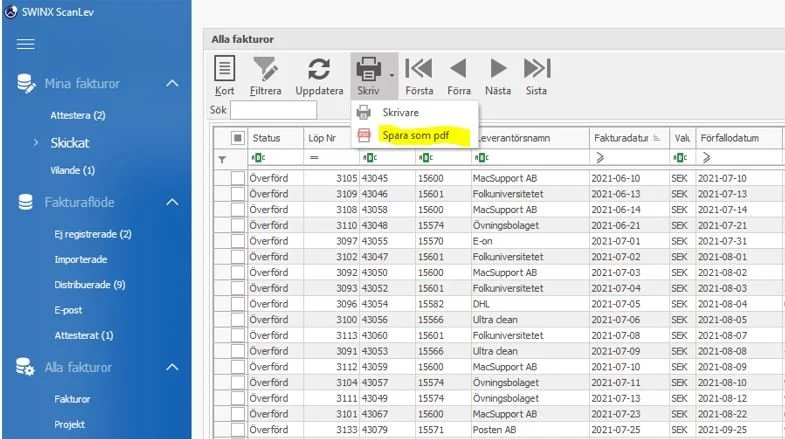Expand the Skickat item arrow
The height and width of the screenshot is (439, 785).
[36, 143]
